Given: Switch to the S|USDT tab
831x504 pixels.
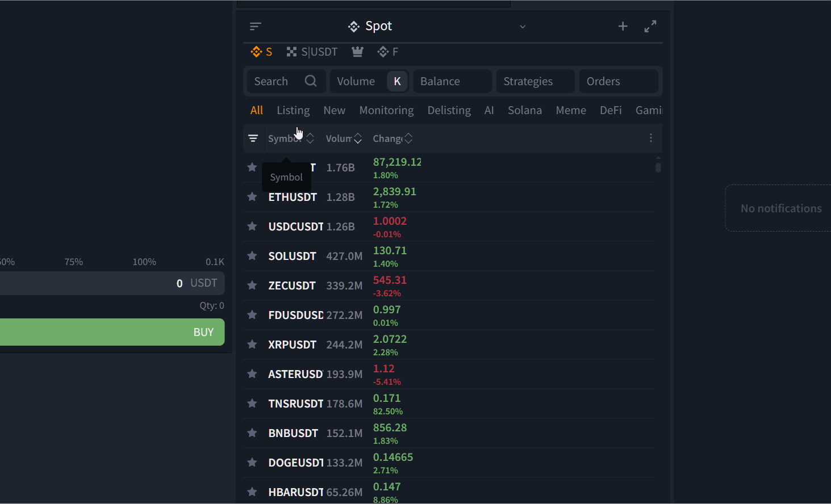Looking at the screenshot, I should coord(312,52).
